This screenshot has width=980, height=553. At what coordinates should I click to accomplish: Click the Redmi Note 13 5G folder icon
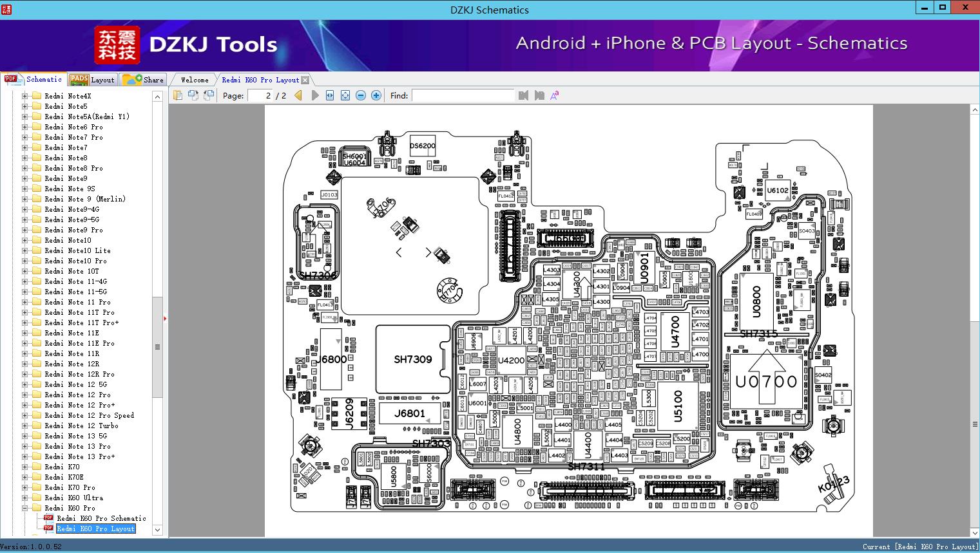click(37, 436)
